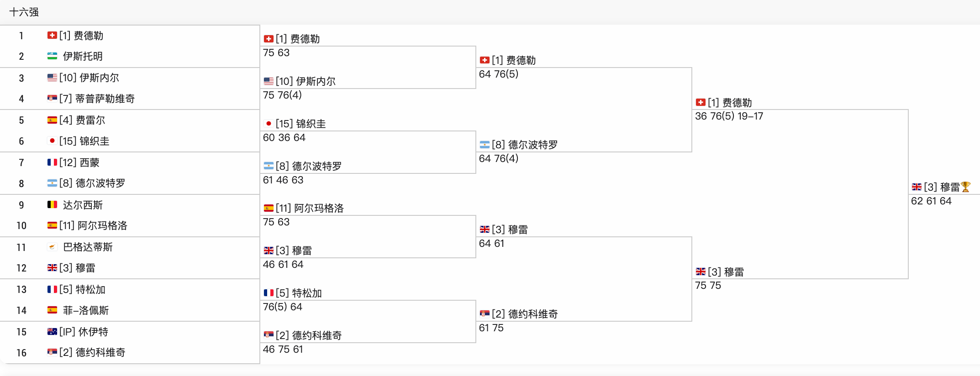The height and width of the screenshot is (376, 980).
Task: Click the US flag beside [10] 伊斯内尔 in row 3
Action: 52,78
